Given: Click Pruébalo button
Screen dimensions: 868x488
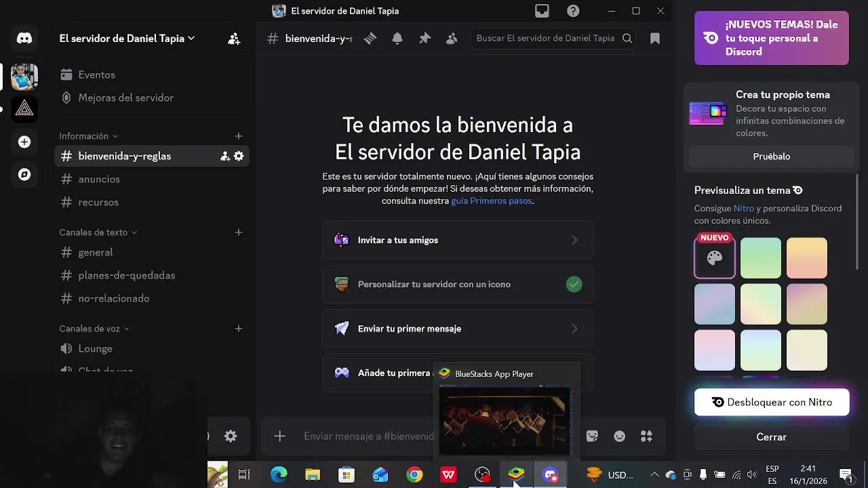Looking at the screenshot, I should tap(772, 157).
